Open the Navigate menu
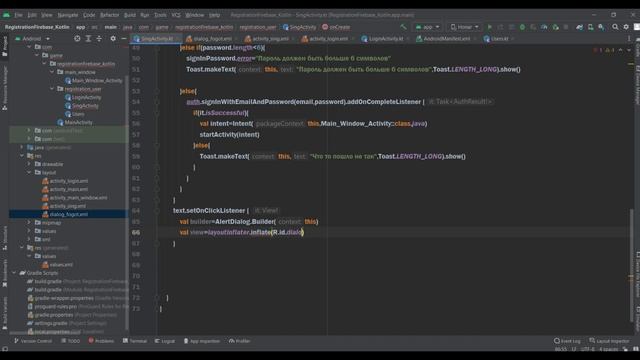This screenshot has height=360, width=640. pos(67,15)
